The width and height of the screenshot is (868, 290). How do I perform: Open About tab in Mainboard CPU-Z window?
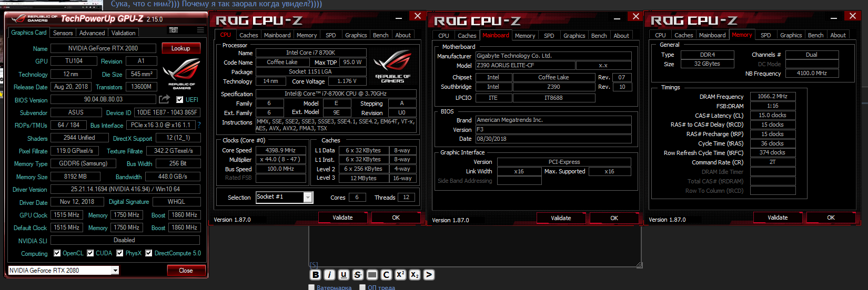(x=621, y=36)
